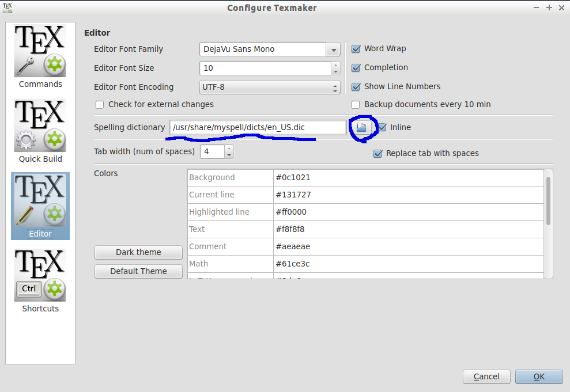
Task: Select the Comment row label
Action: click(x=230, y=246)
